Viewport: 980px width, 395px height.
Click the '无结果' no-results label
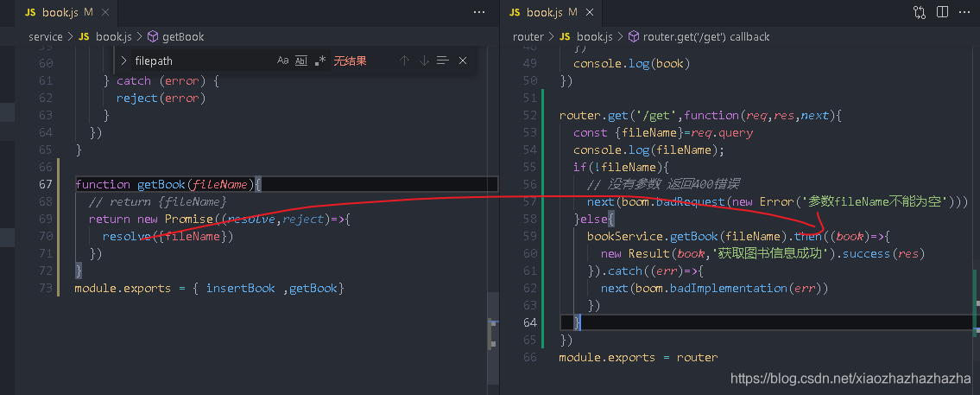[x=350, y=61]
